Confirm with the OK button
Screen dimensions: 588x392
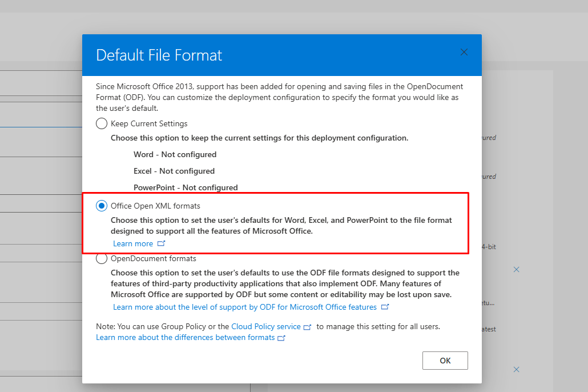pyautogui.click(x=445, y=361)
